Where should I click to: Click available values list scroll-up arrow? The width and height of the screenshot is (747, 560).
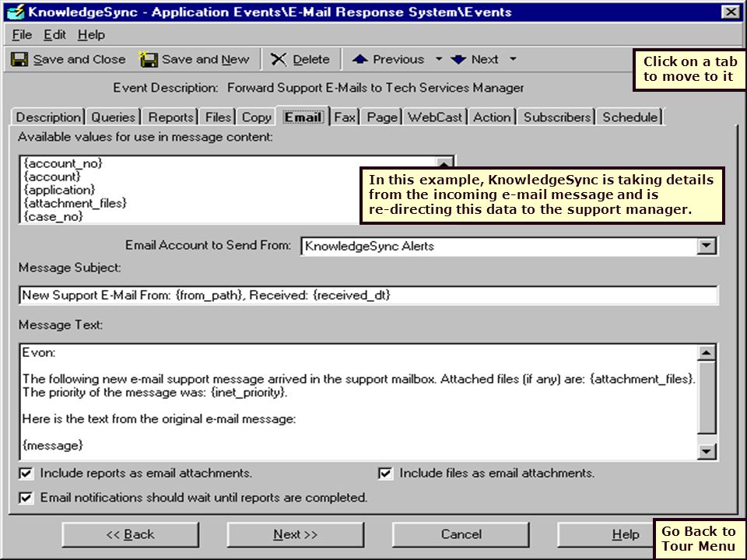click(x=444, y=163)
